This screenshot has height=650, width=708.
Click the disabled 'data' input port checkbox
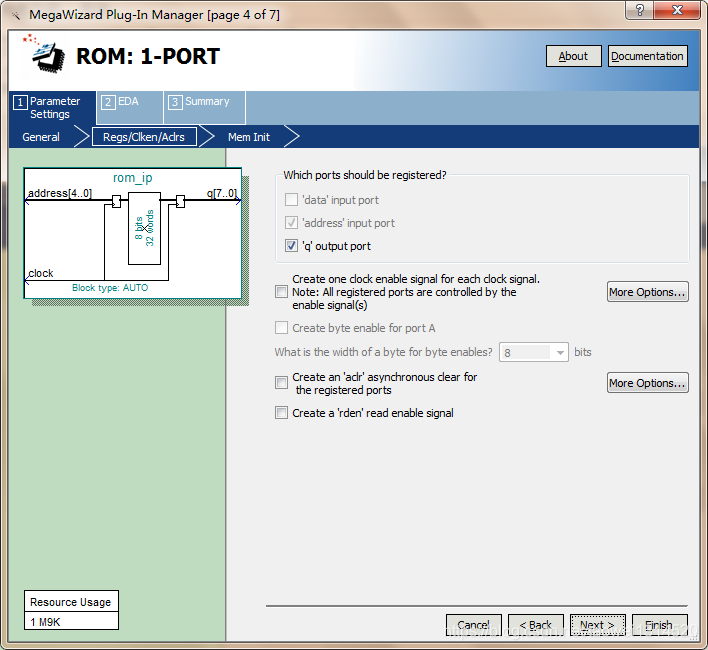pyautogui.click(x=291, y=200)
